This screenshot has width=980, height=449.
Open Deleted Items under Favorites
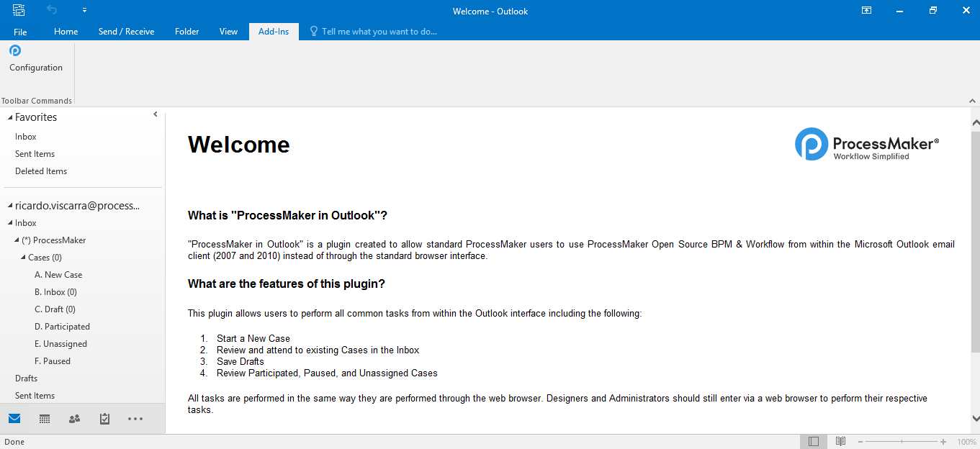coord(41,171)
